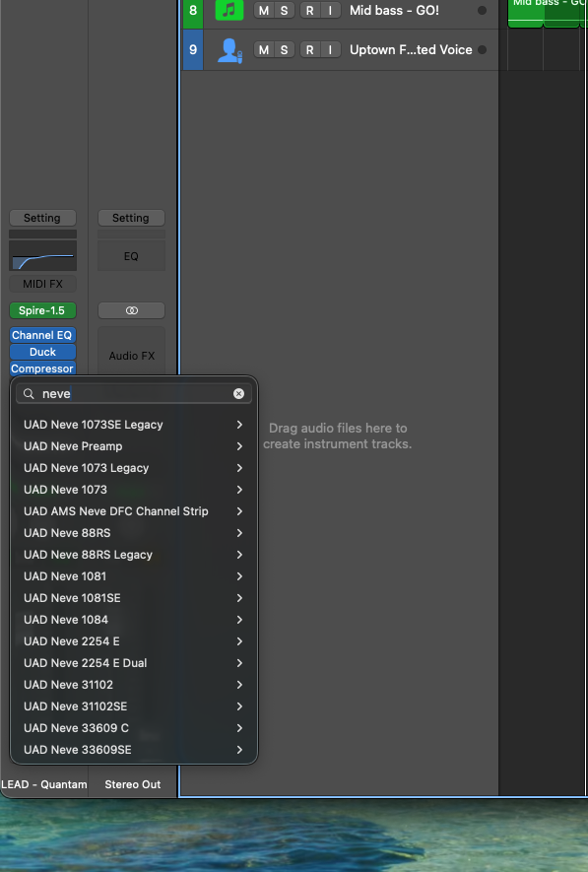
Task: Click track number 8 in header
Action: click(x=193, y=10)
